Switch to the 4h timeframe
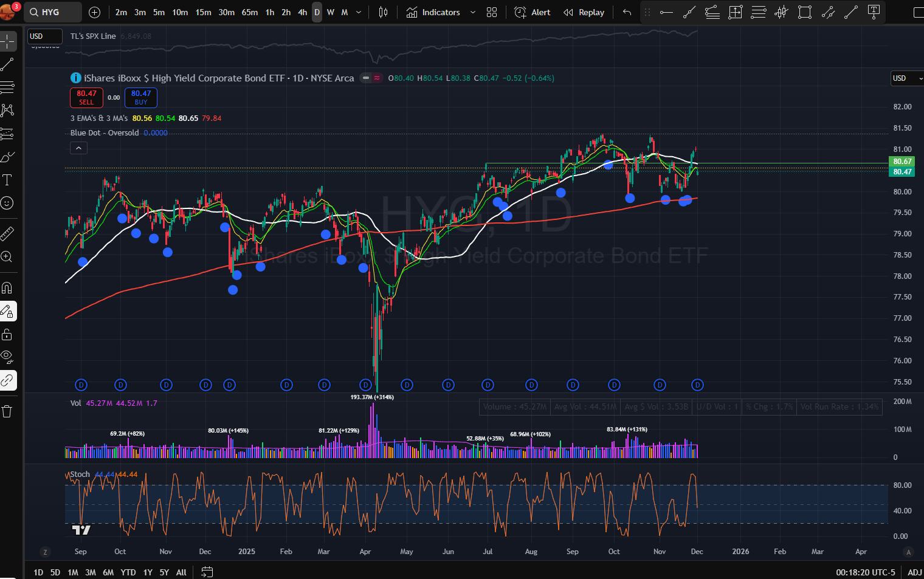This screenshot has width=924, height=579. tap(302, 12)
